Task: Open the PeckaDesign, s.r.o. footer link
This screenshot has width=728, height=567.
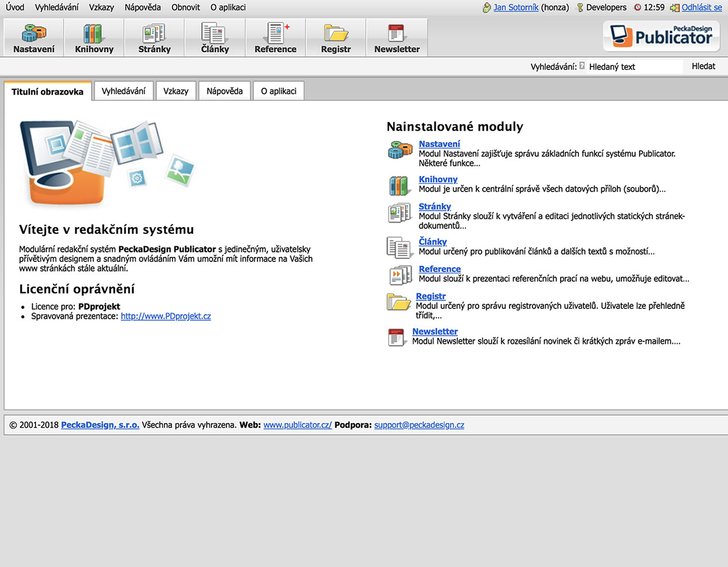Action: [100, 425]
